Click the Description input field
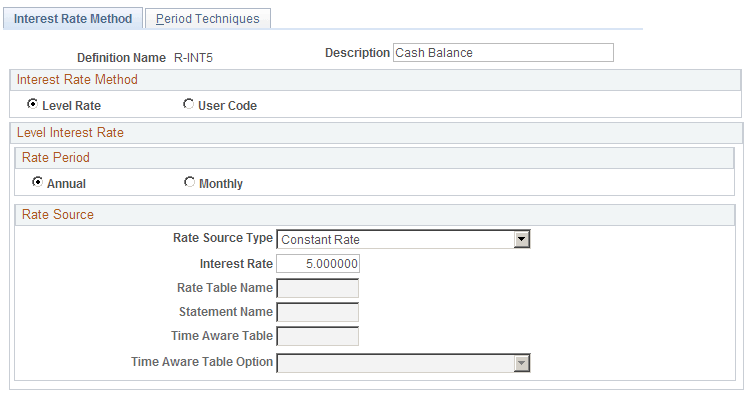This screenshot has width=749, height=394. click(503, 53)
